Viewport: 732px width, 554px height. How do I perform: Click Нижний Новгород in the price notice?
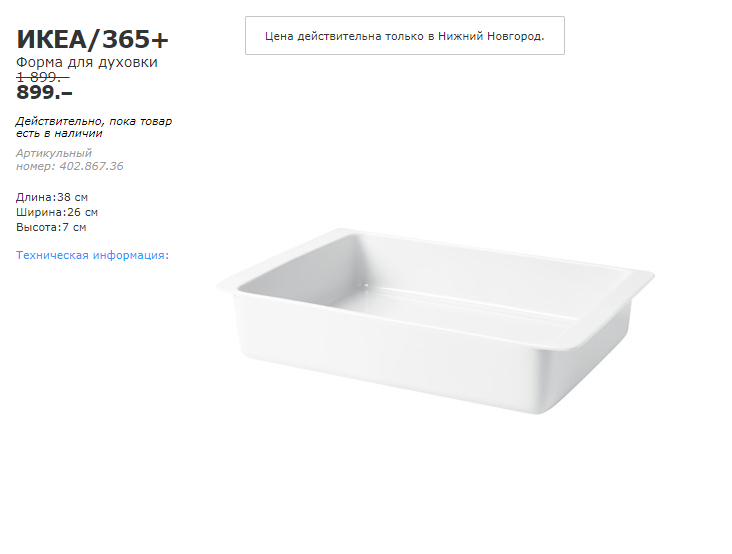point(490,36)
